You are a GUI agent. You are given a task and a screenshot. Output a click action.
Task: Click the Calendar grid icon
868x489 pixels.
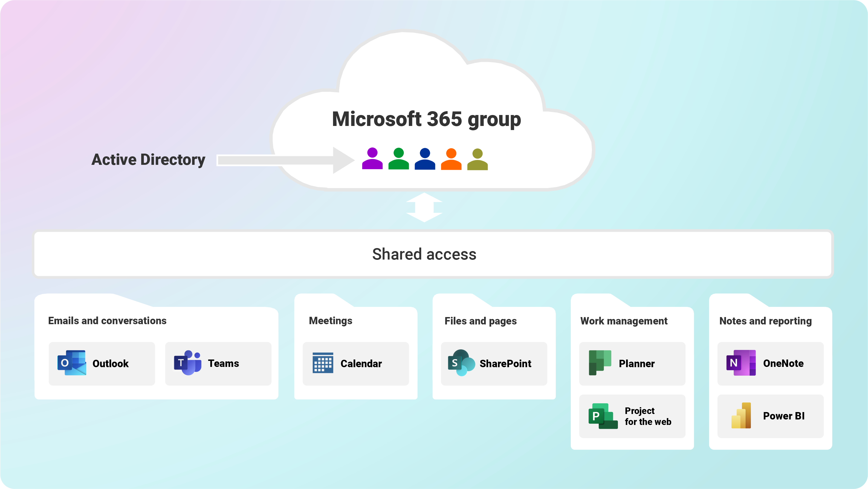coord(323,363)
